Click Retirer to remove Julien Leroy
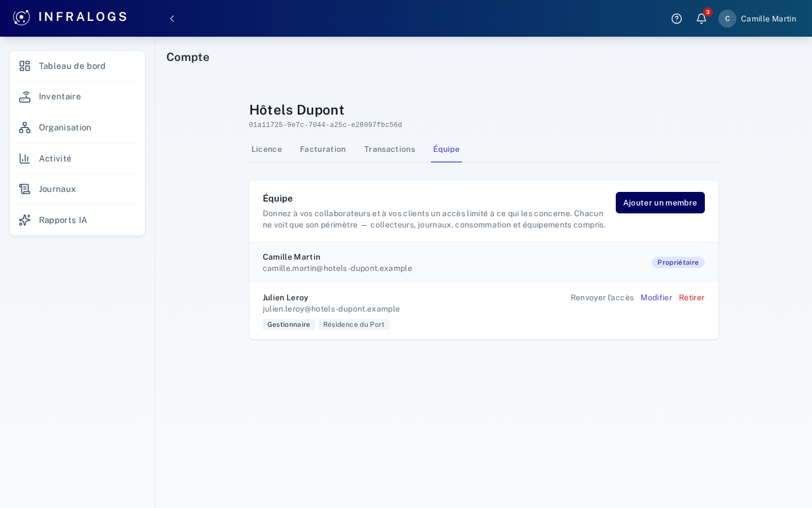Image resolution: width=812 pixels, height=508 pixels. 692,297
